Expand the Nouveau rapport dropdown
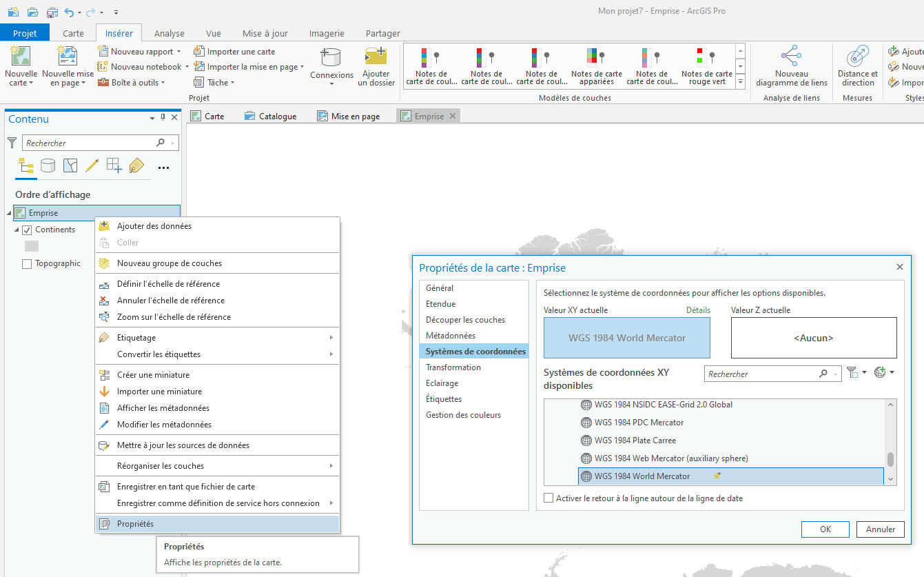The height and width of the screenshot is (577, 924). (178, 52)
